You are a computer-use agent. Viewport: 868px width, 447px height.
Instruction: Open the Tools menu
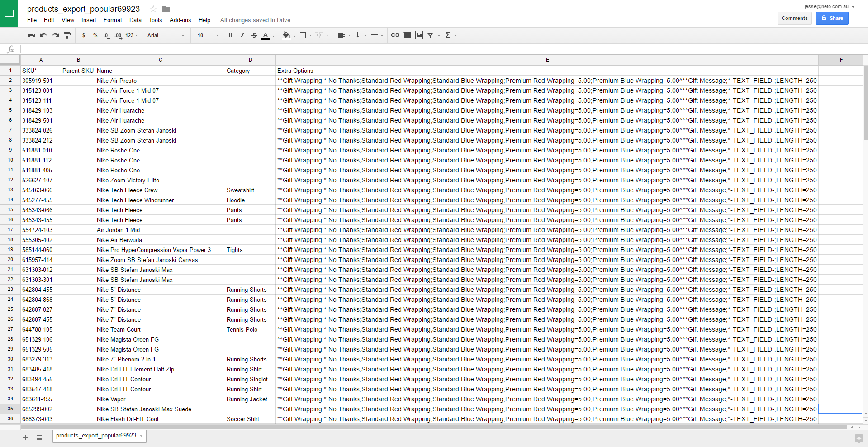[155, 20]
